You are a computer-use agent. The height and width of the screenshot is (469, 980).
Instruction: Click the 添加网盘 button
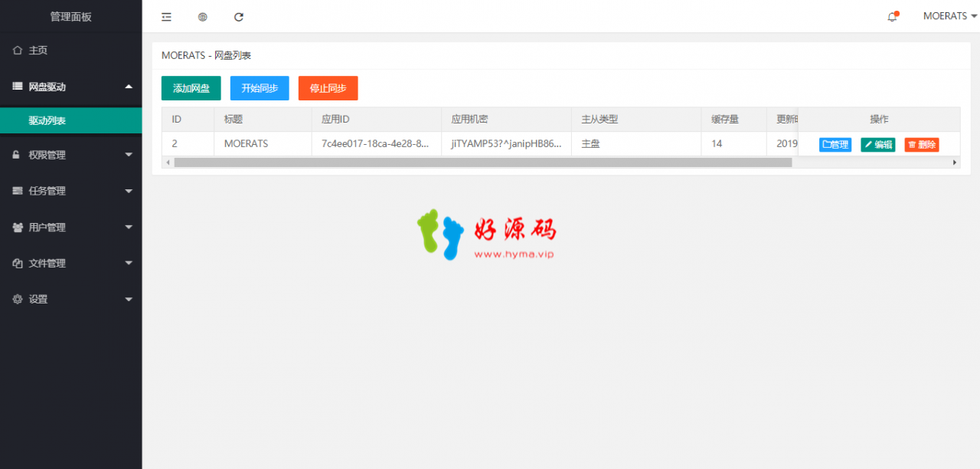(x=191, y=88)
